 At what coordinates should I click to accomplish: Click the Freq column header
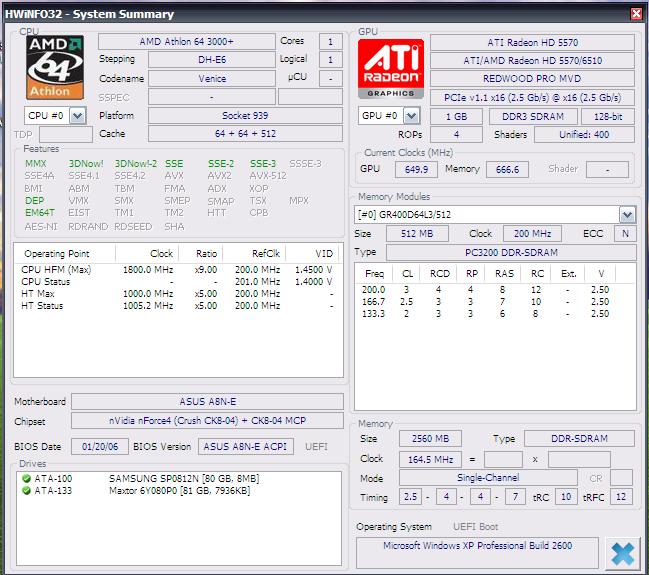374,274
